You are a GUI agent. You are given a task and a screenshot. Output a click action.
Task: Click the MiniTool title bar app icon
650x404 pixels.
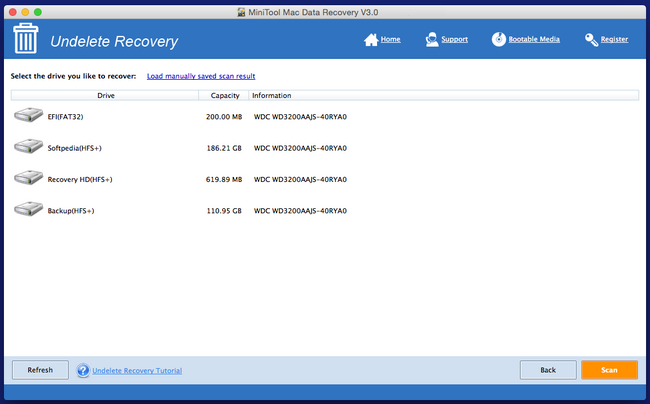(x=241, y=12)
